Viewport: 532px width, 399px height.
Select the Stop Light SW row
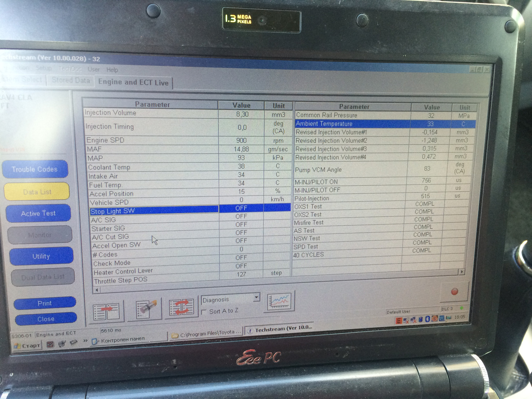pyautogui.click(x=154, y=211)
